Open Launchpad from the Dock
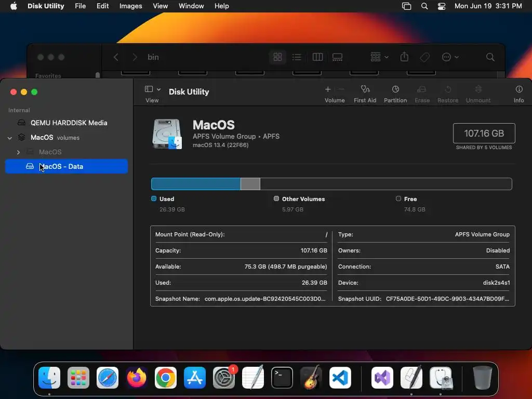The image size is (532, 399). [x=78, y=378]
